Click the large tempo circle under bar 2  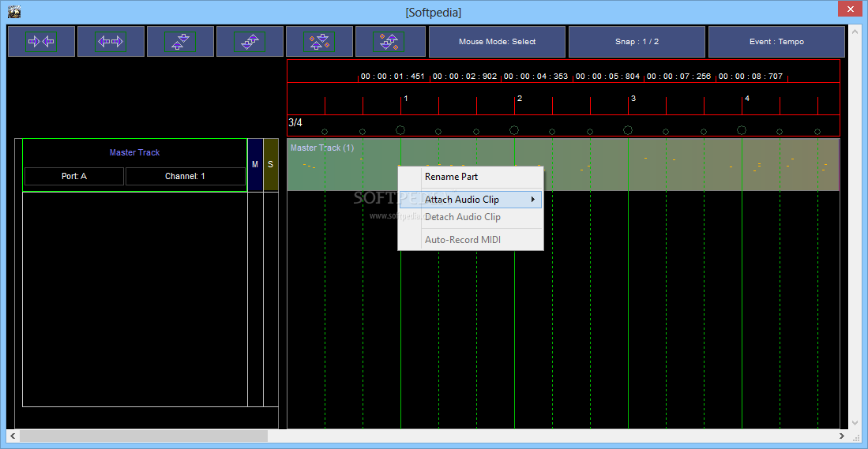514,130
